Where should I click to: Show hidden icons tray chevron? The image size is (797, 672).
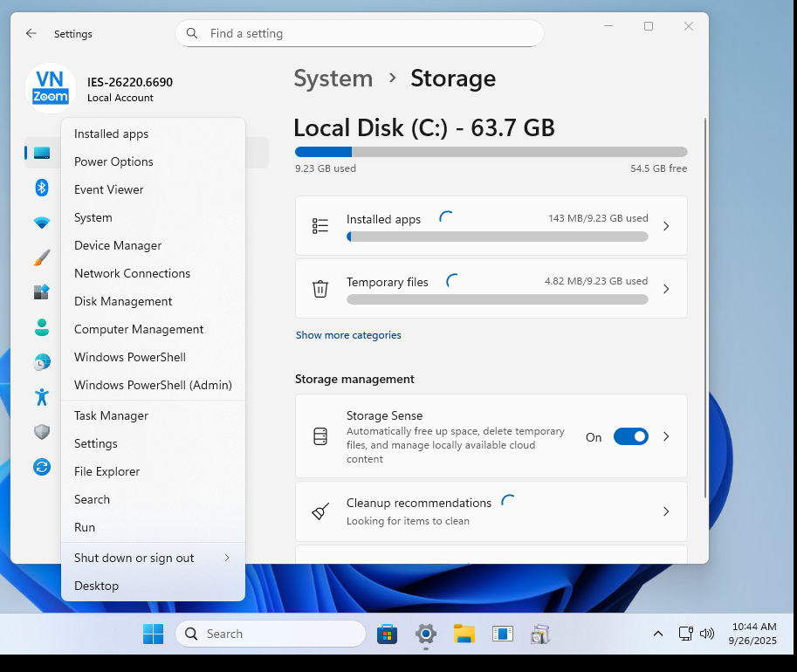tap(657, 634)
